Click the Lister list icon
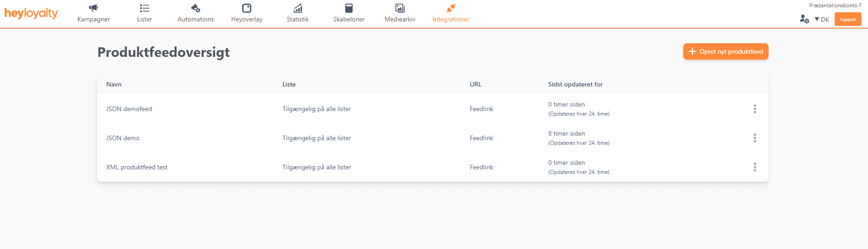Screen dimensions: 868x249 coord(145,8)
